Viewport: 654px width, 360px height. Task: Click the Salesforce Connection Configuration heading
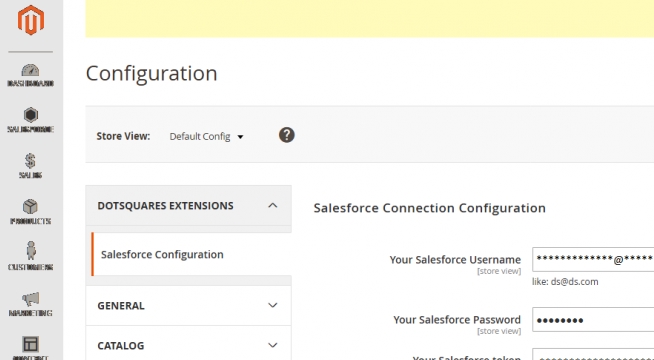point(430,208)
